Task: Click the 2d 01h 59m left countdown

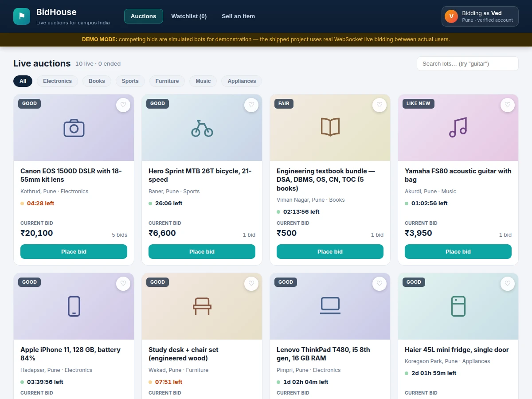Action: (x=434, y=373)
